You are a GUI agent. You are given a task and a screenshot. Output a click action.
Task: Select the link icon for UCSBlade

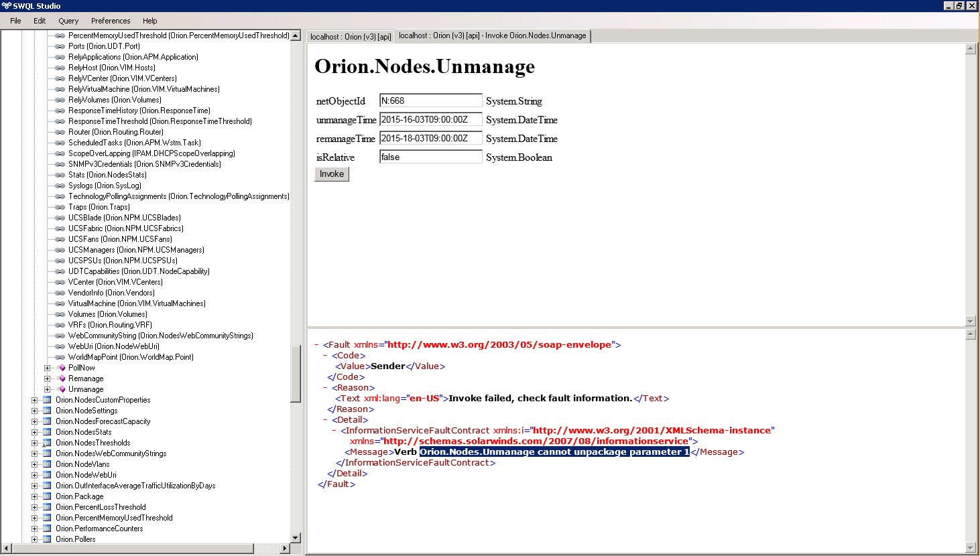(x=60, y=218)
